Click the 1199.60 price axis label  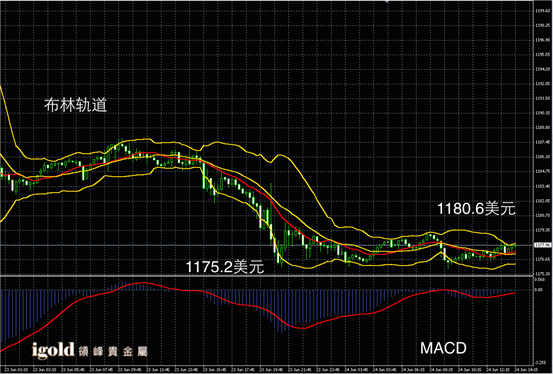pyautogui.click(x=542, y=11)
